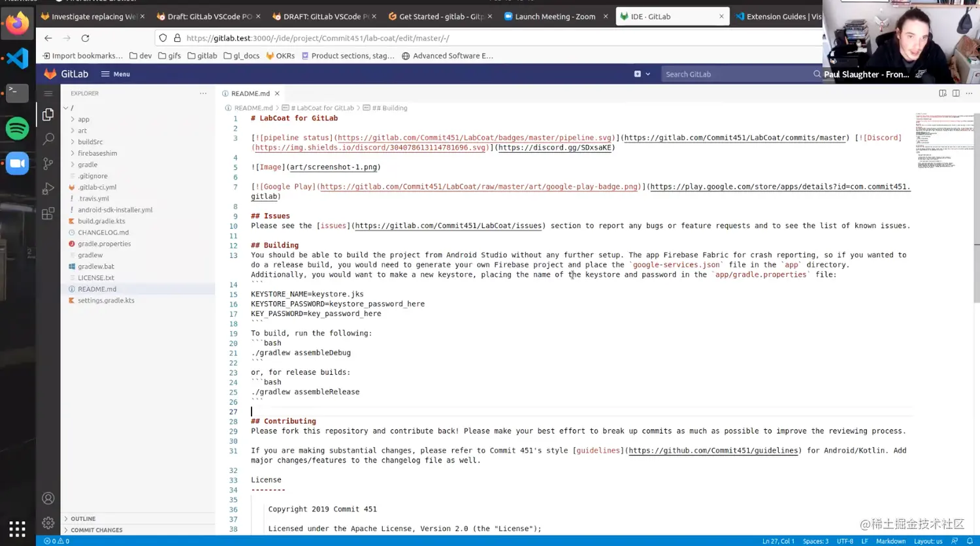Click the search magnifier in GitLab search
Viewport: 980px width, 546px height.
pyautogui.click(x=817, y=74)
